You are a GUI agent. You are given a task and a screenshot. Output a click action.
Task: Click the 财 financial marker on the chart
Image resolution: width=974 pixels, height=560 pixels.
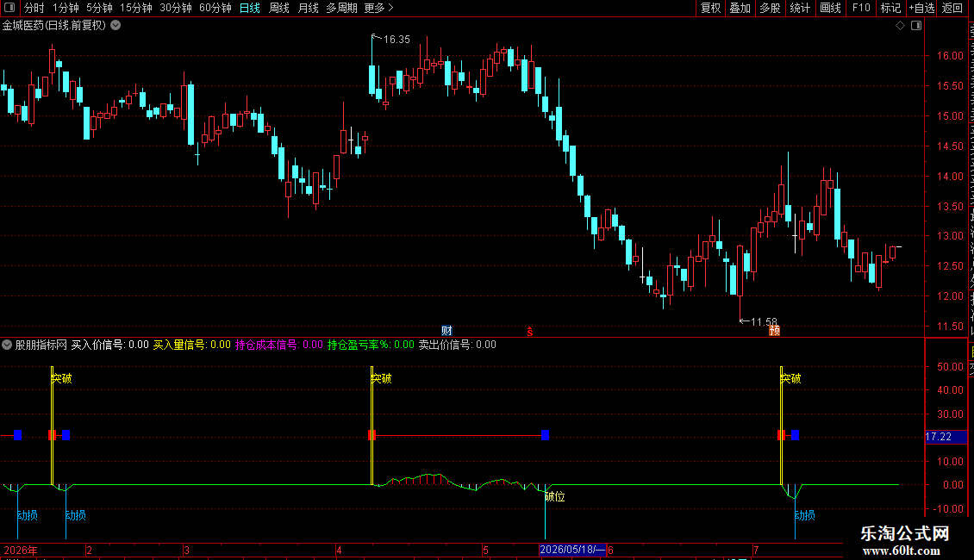point(446,330)
